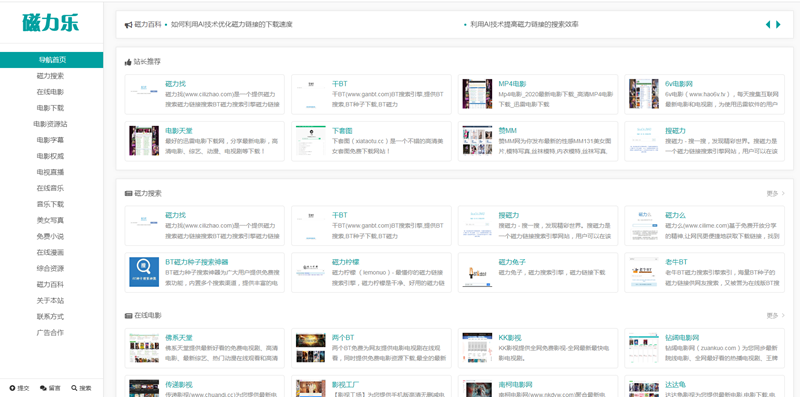Click the 两个BT site thumbnail

[311, 348]
